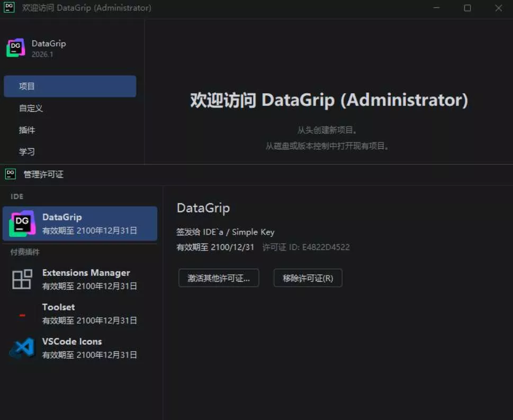
Task: Click the DataGrip logo above version 2026.1
Action: (x=16, y=48)
